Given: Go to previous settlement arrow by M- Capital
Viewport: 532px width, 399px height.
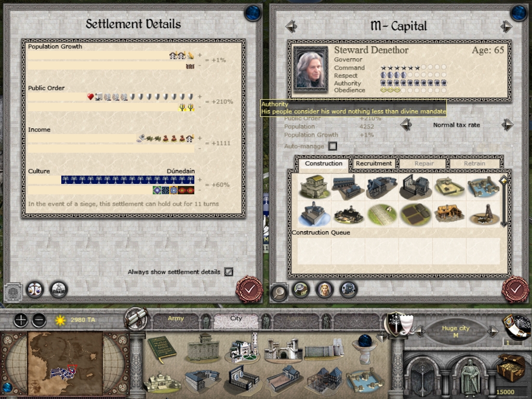Looking at the screenshot, I should 291,26.
